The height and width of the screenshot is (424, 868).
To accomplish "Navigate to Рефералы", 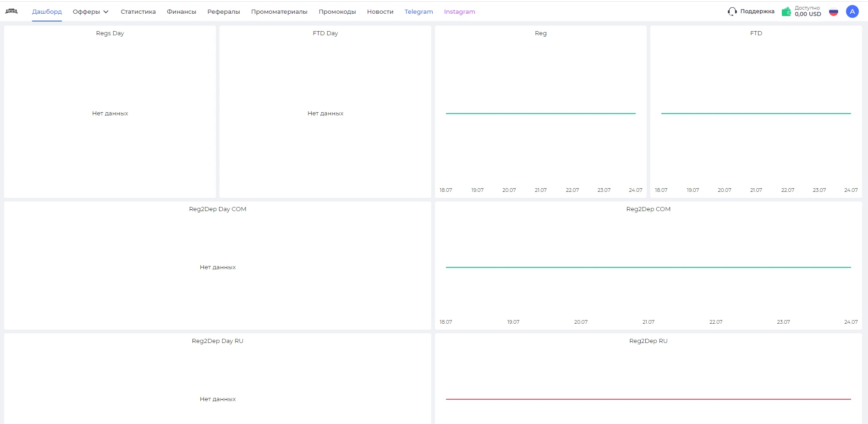I will (x=224, y=12).
